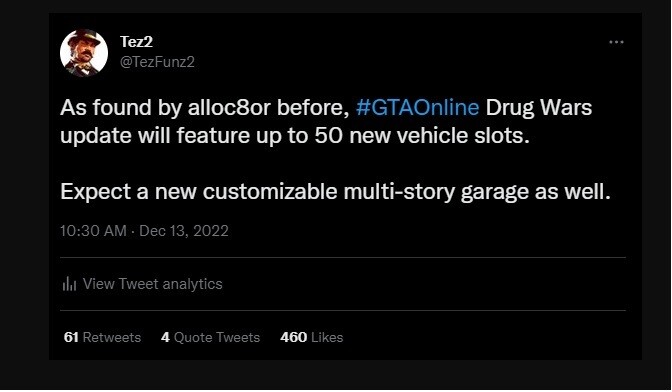Screen dimensions: 672x392
Task: Open View Tweet analytics text
Action: [153, 284]
